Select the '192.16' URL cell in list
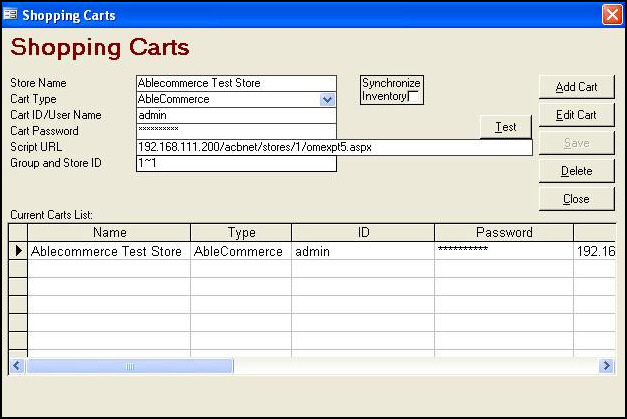Viewport: 627px width, 419px height. click(x=595, y=251)
